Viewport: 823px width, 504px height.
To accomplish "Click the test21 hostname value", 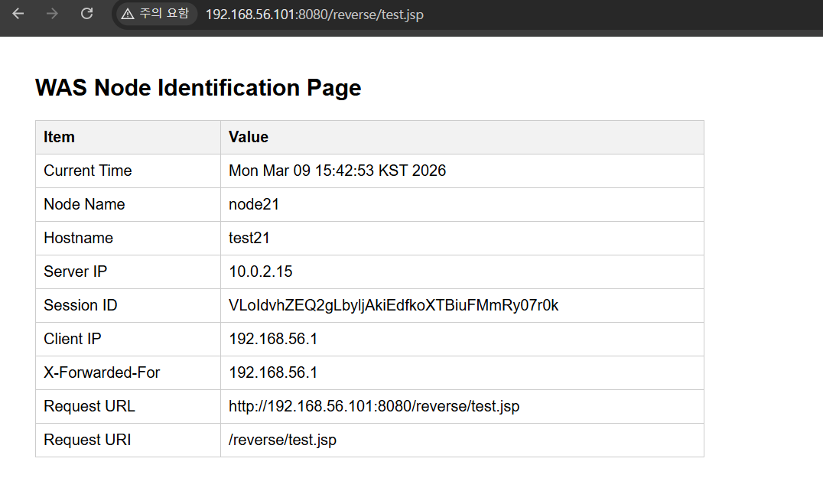I will point(249,238).
